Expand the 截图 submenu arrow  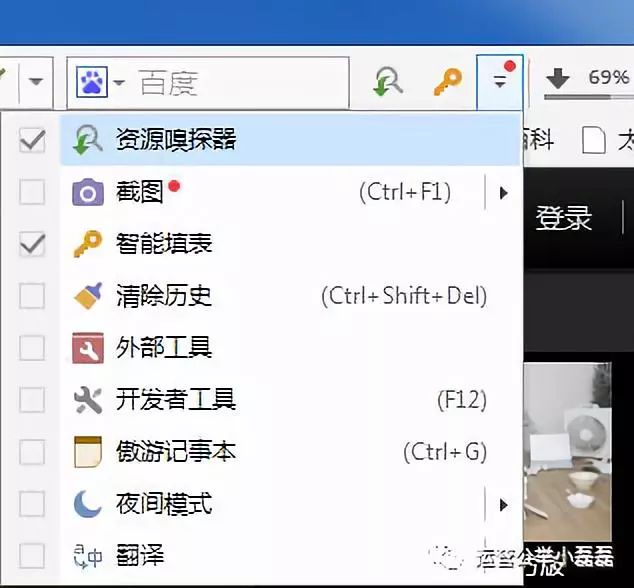[x=503, y=193]
